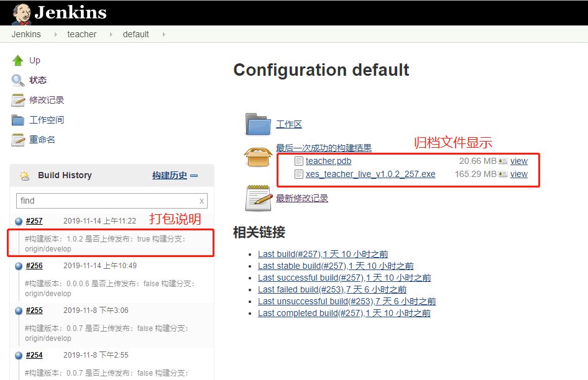Image resolution: width=588 pixels, height=380 pixels.
Task: Download xes_teacher_live_v1.0.2_257.exe artifact
Action: pos(370,174)
